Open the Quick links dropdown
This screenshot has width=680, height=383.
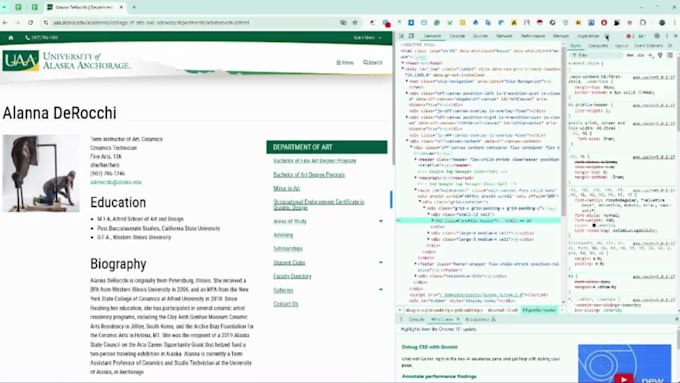(x=367, y=38)
